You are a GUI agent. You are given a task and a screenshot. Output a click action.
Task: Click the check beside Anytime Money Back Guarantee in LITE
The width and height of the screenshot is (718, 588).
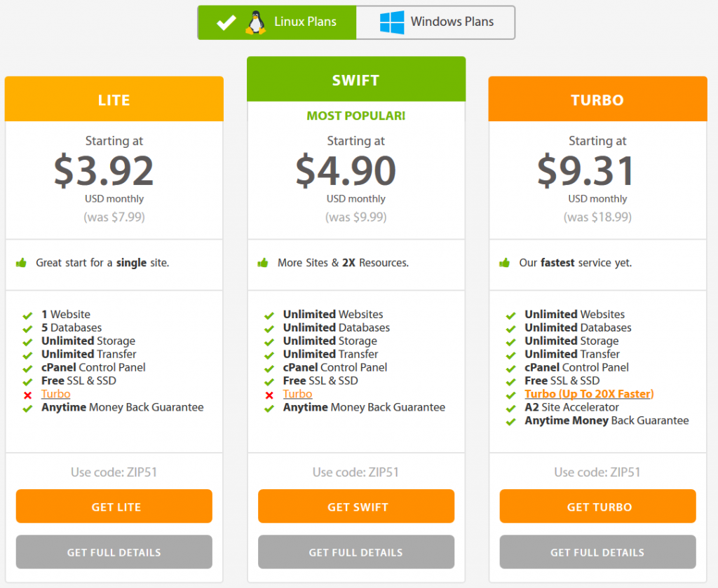click(x=26, y=407)
